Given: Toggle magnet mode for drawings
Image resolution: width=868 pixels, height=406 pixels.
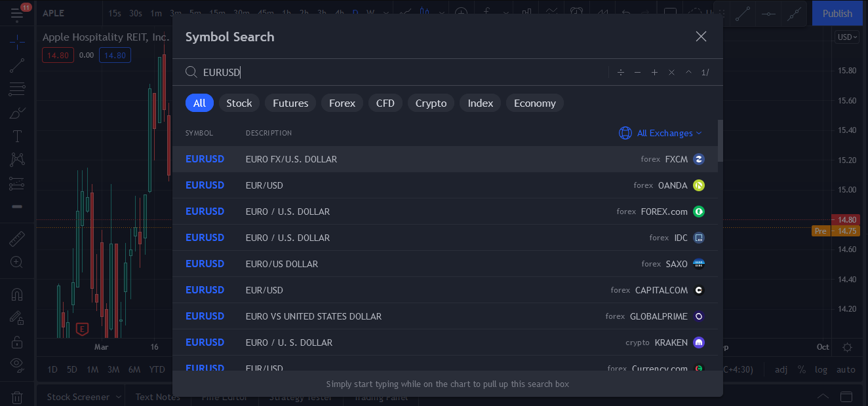Looking at the screenshot, I should [x=17, y=295].
